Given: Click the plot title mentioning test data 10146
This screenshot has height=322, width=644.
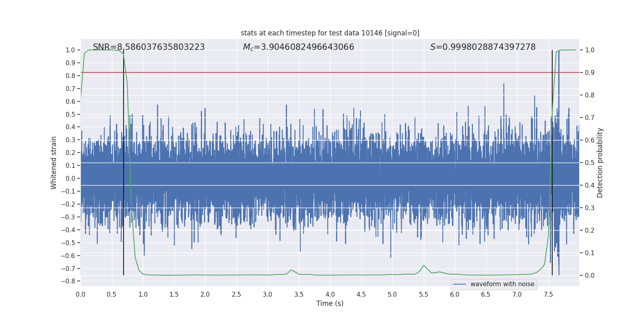Looking at the screenshot, I should (330, 33).
